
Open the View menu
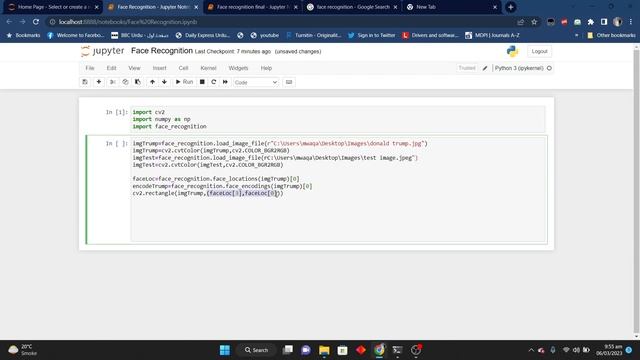[x=134, y=68]
